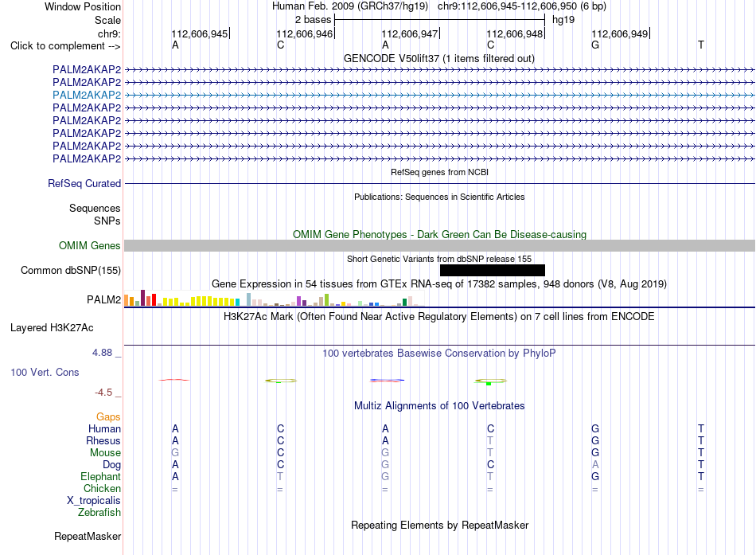
Task: Select the Rhesus species label
Action: coord(103,440)
